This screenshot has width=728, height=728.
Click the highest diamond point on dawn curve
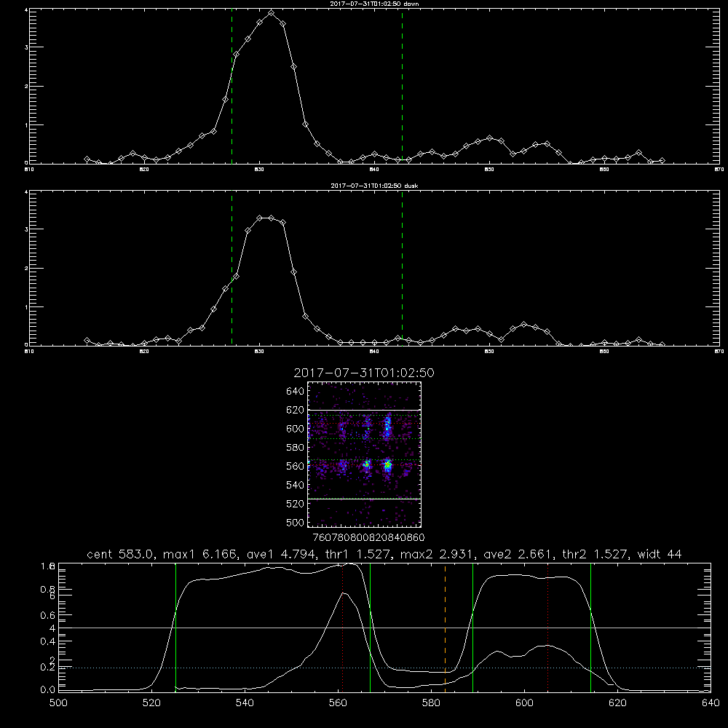[271, 13]
